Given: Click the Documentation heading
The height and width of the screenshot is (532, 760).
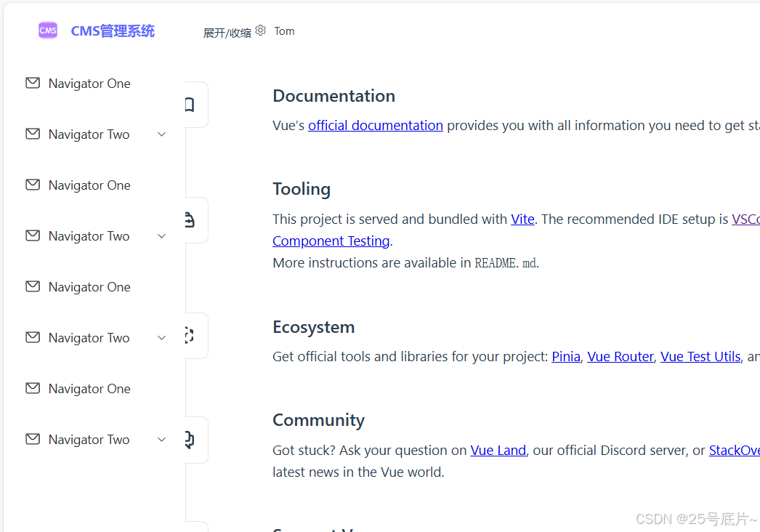Looking at the screenshot, I should [334, 96].
